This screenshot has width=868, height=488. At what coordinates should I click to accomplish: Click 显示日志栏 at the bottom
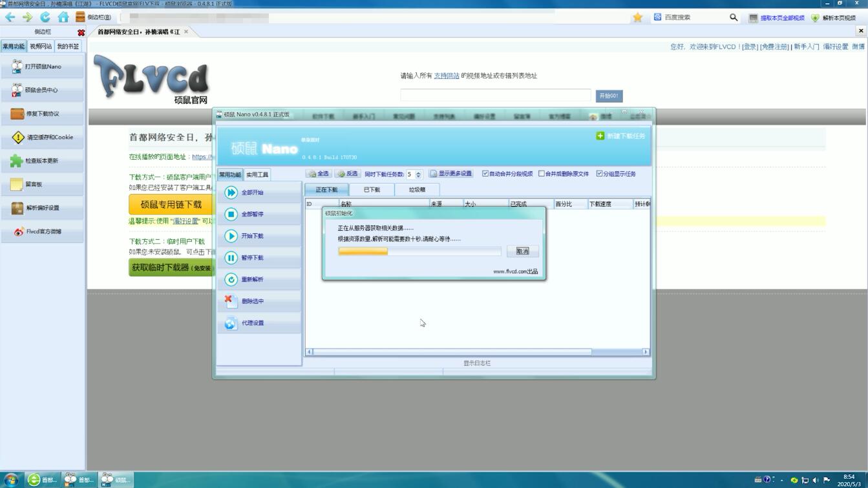tap(477, 363)
